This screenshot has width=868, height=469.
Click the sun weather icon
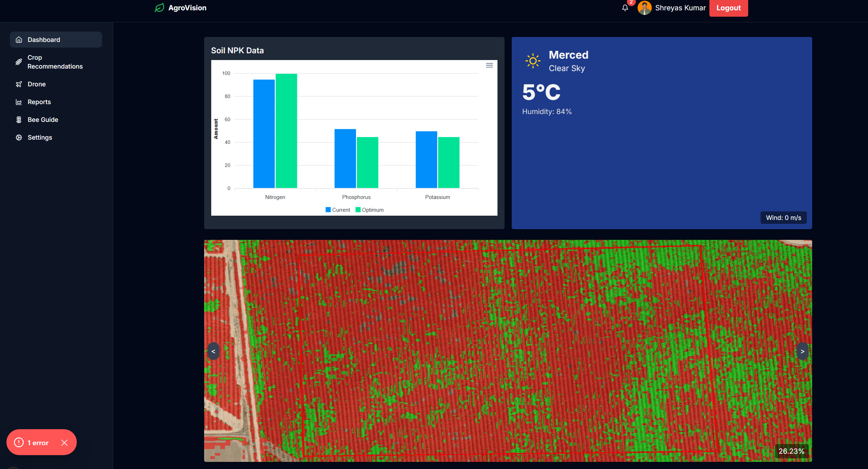coord(533,61)
